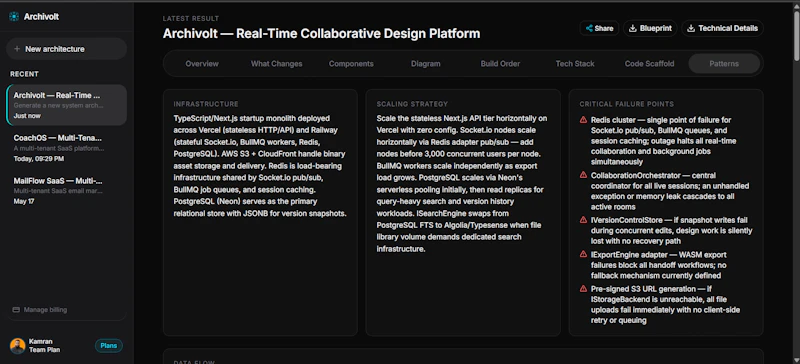800x364 pixels.
Task: Open the Plans button
Action: click(x=109, y=346)
